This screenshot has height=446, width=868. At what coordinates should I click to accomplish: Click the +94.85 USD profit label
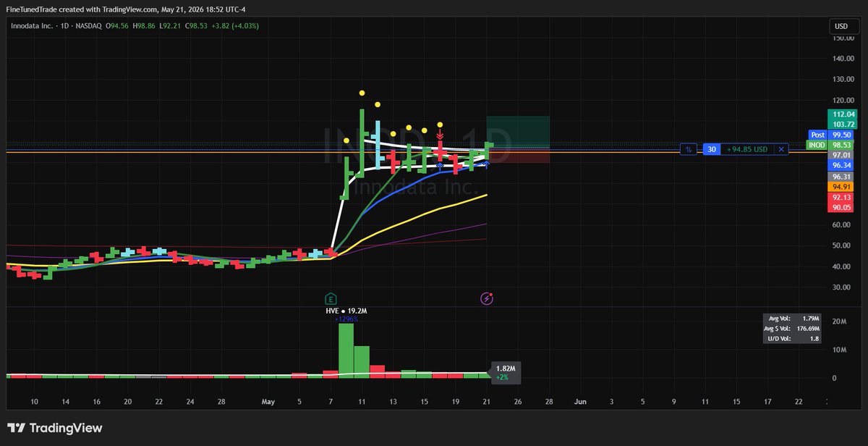(x=748, y=149)
